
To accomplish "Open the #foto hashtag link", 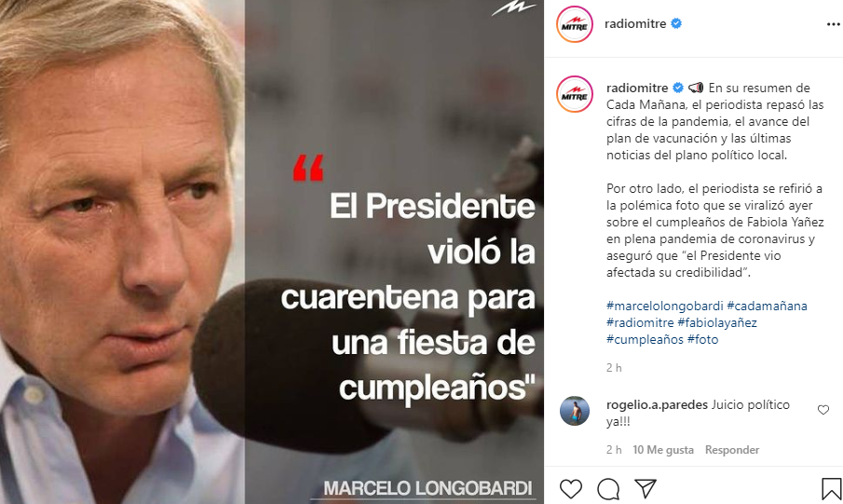I will click(x=702, y=339).
